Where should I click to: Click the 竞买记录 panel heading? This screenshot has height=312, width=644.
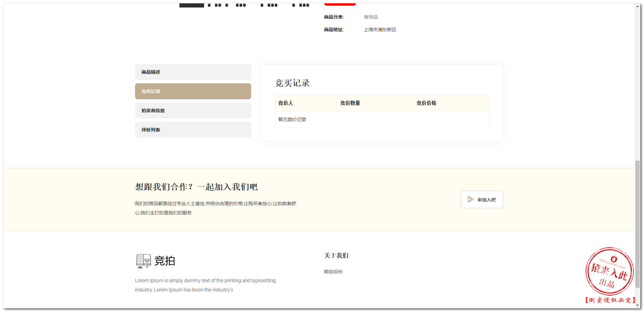(292, 83)
